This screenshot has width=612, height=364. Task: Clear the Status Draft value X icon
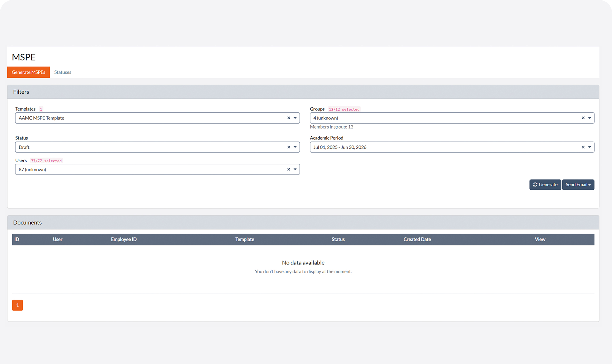click(x=288, y=147)
